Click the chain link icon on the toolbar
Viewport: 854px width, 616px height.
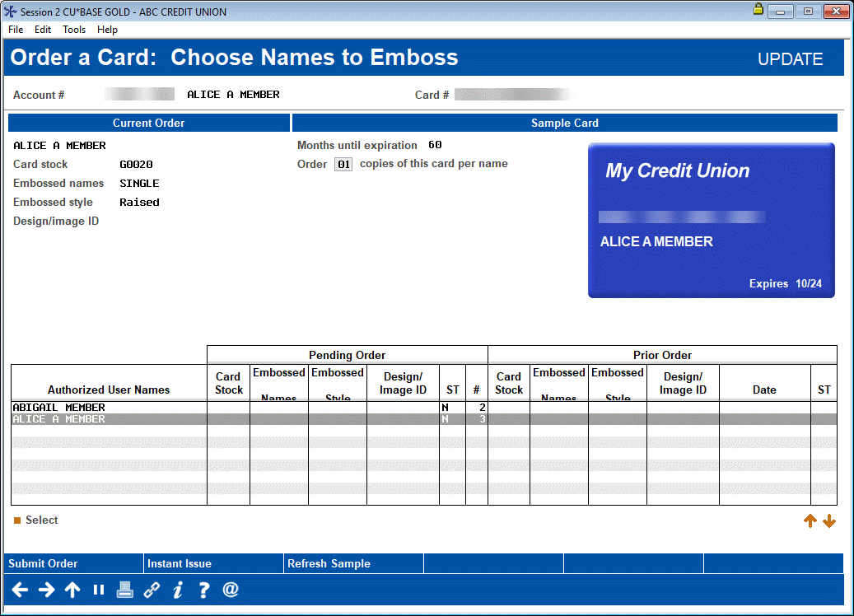[151, 590]
